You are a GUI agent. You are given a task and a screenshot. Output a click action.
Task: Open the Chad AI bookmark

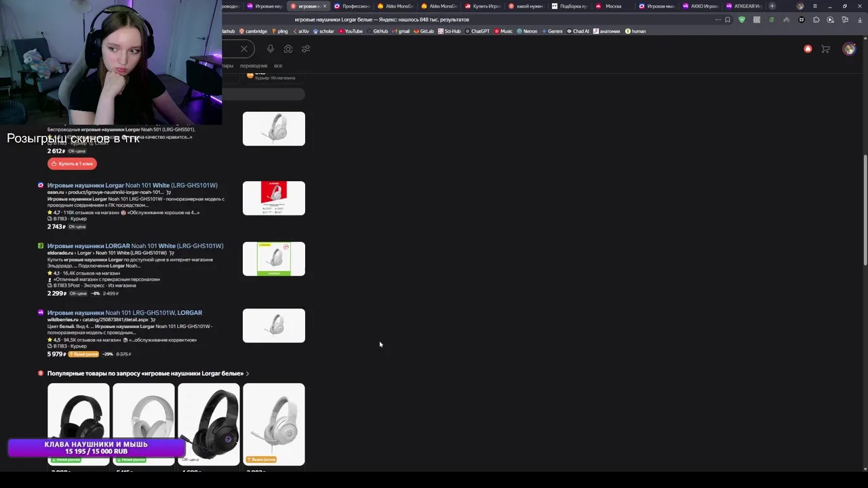tap(578, 31)
